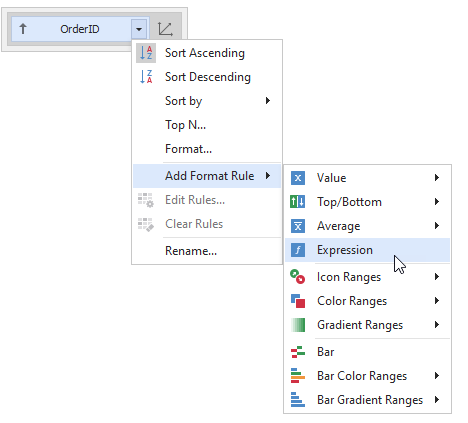This screenshot has width=468, height=423.
Task: Expand the Color Ranges submenu arrow
Action: [437, 301]
